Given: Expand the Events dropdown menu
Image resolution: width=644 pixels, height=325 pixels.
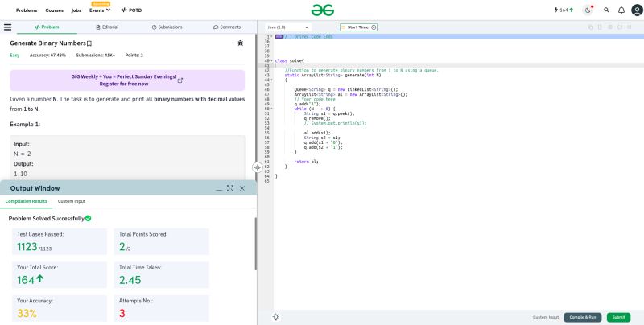Looking at the screenshot, I should point(100,11).
